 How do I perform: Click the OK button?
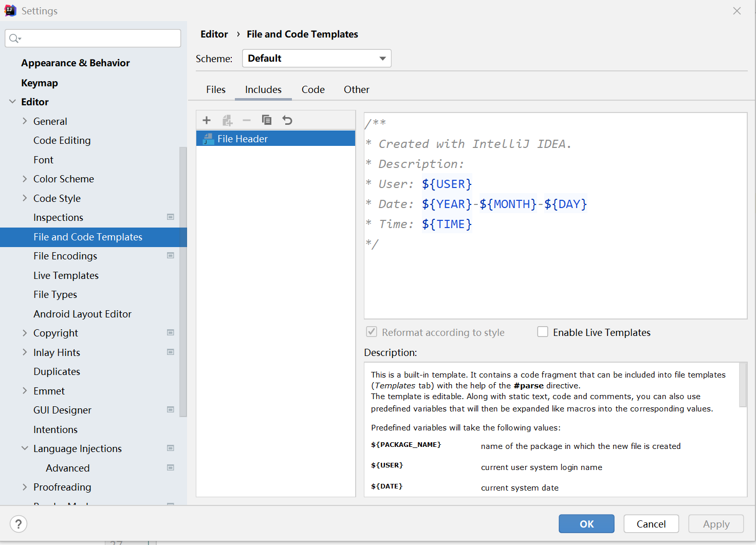[x=586, y=524]
